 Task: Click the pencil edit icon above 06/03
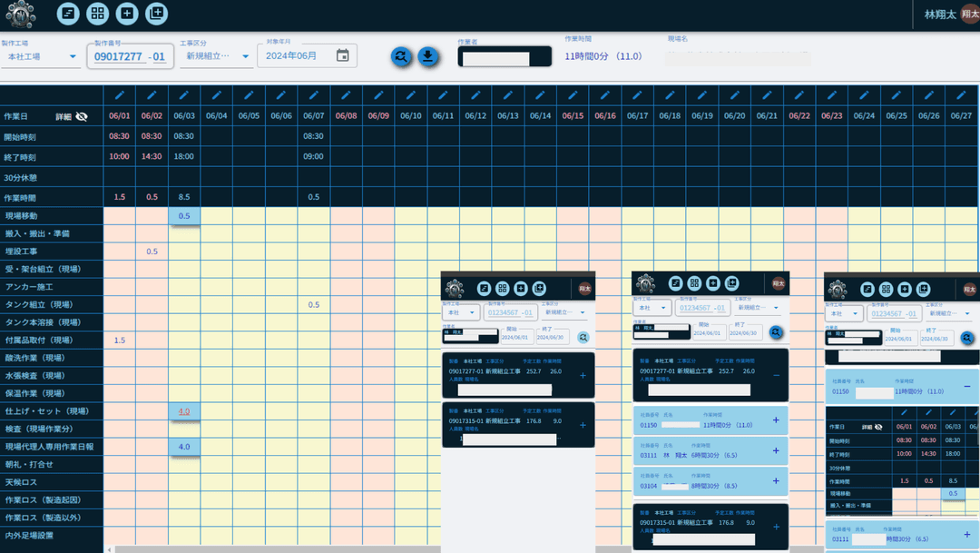pos(183,95)
